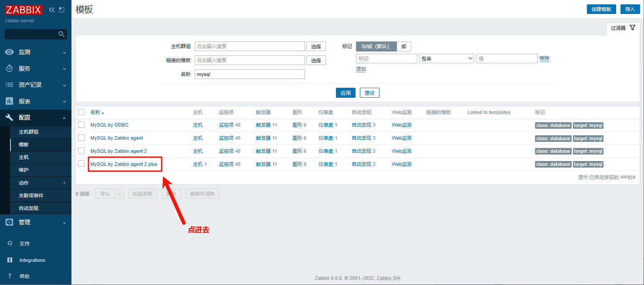
Task: Click the question mark icon for 帮助
Action: tap(10, 276)
